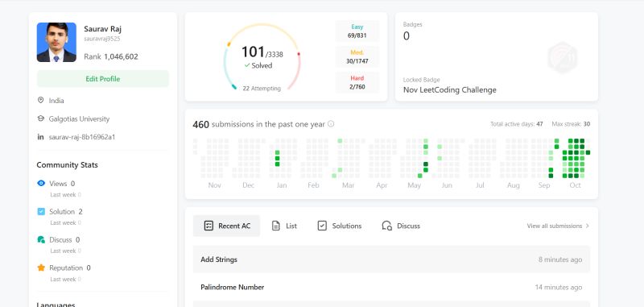
Task: Click the Recent AC checklist icon
Action: click(208, 226)
